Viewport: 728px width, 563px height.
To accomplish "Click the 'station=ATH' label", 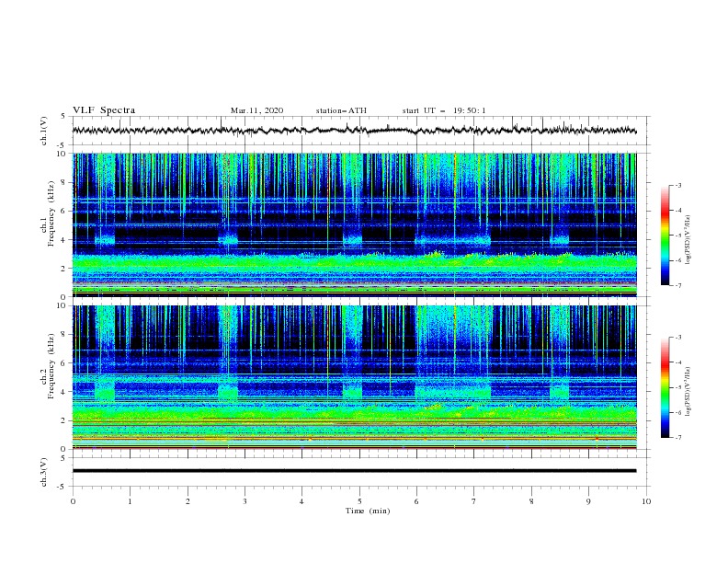I will coord(341,110).
